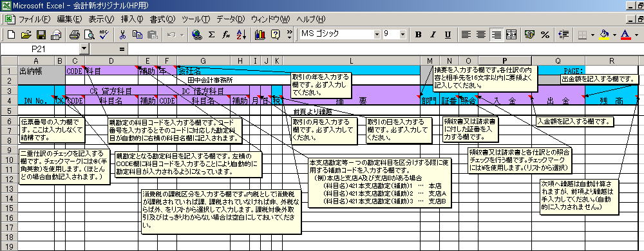Run the Spelling check icon

(x=104, y=35)
